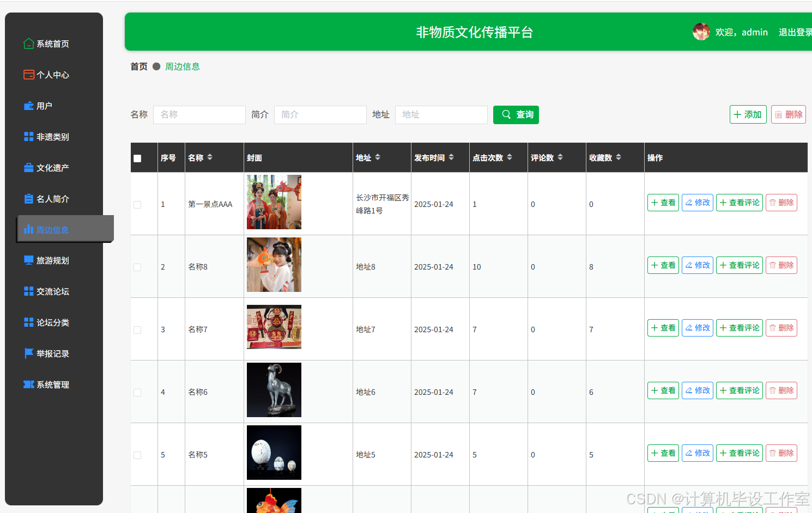Check the row for 名称8
Image resolution: width=812 pixels, height=513 pixels.
[x=137, y=267]
